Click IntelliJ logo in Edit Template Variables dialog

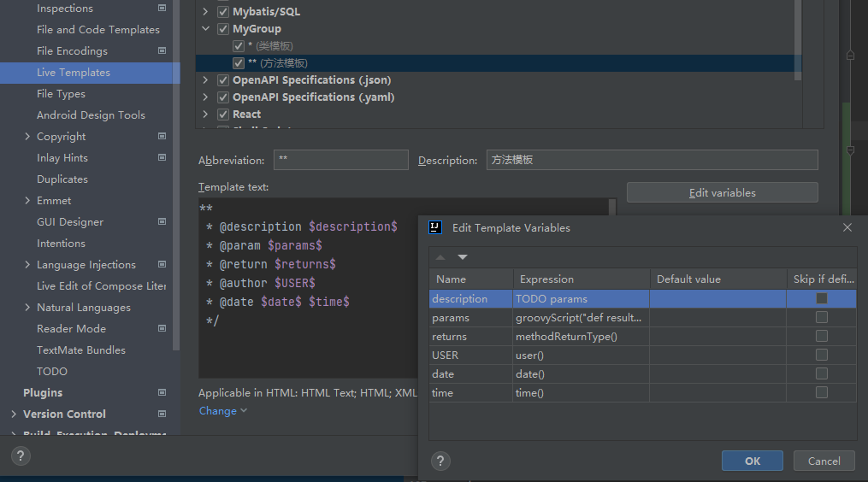[435, 227]
